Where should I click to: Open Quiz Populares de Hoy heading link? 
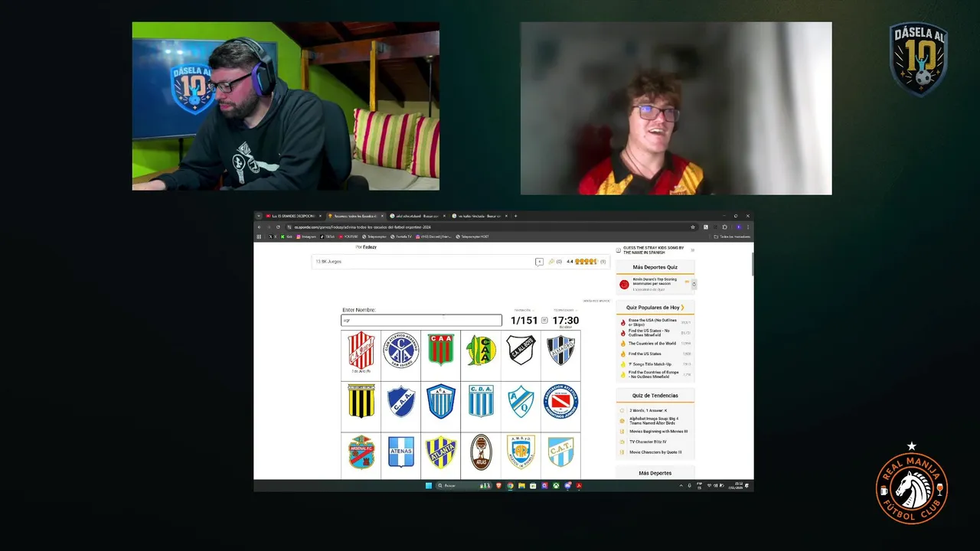pos(655,308)
